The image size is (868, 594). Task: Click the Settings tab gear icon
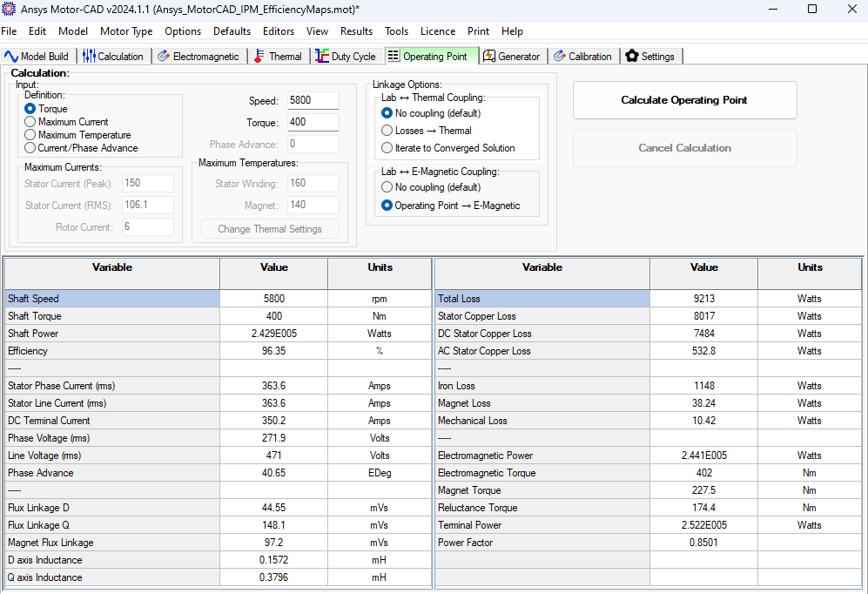633,56
